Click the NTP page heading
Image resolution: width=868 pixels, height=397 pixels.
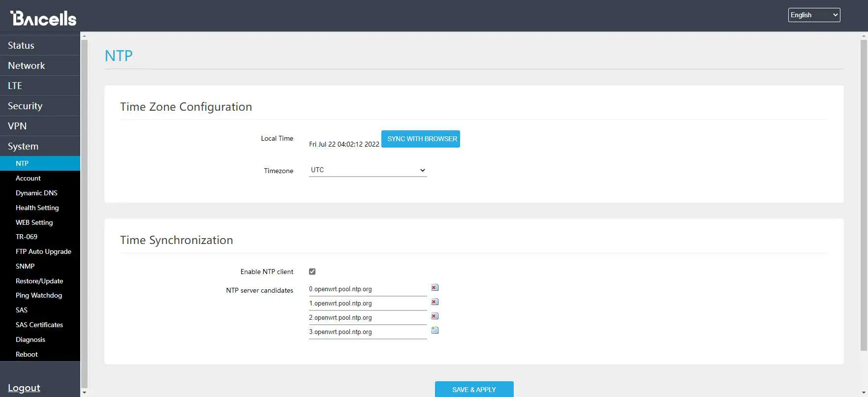(119, 56)
